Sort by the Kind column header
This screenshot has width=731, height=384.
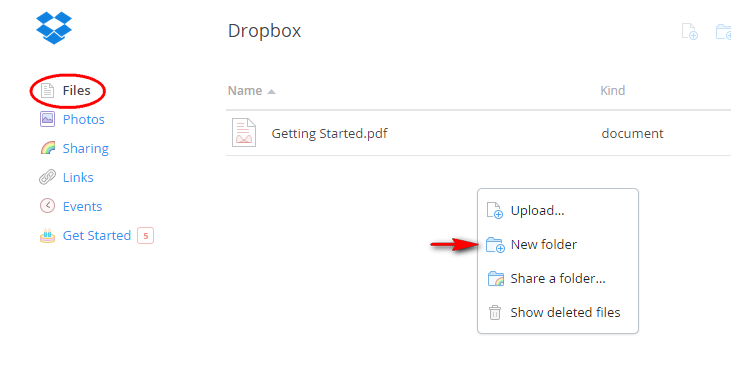coord(613,90)
